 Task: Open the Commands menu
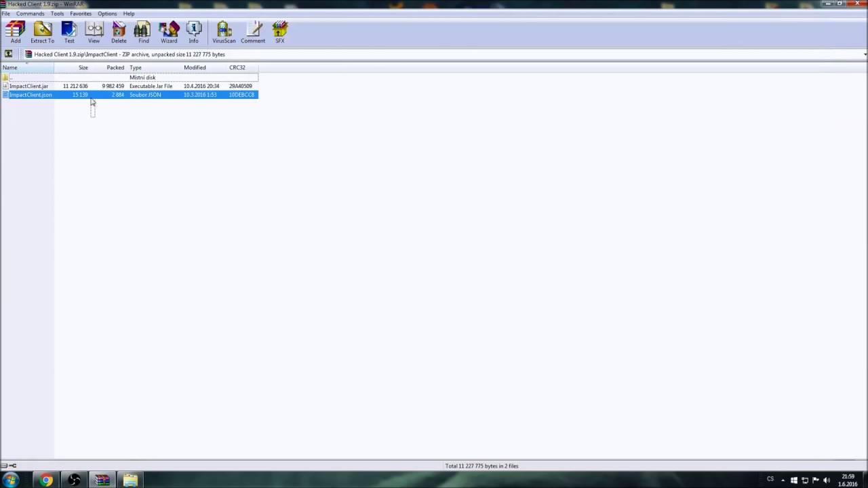tap(30, 14)
